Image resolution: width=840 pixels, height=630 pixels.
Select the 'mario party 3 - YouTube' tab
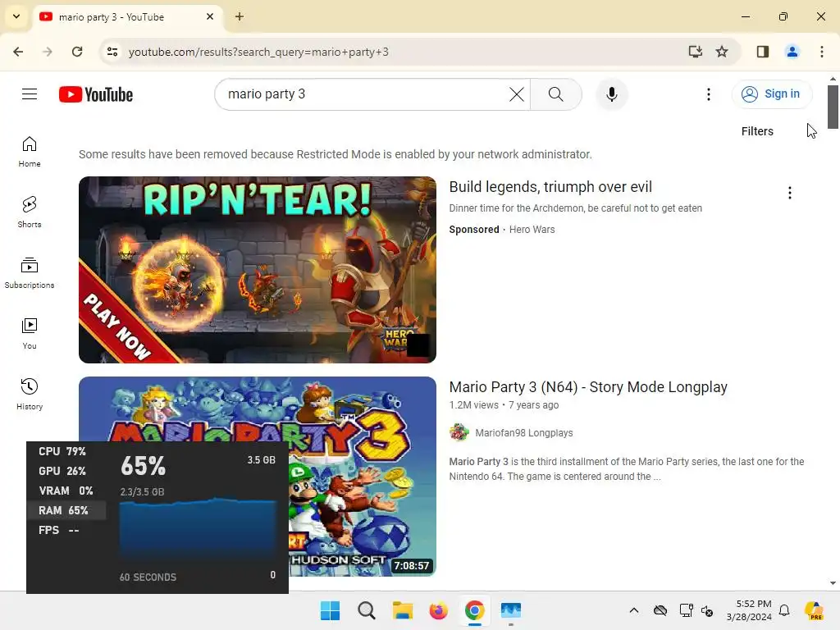click(129, 17)
